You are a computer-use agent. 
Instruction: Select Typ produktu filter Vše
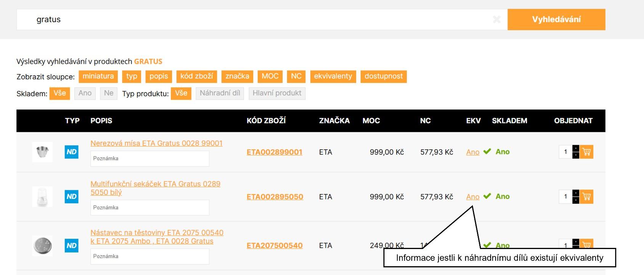(x=181, y=94)
